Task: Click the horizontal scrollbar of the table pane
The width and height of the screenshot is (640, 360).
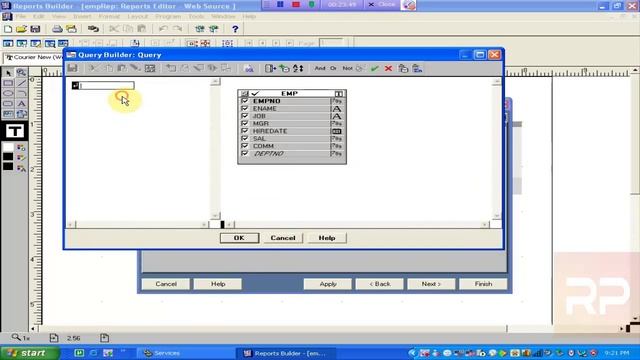Action: (357, 224)
